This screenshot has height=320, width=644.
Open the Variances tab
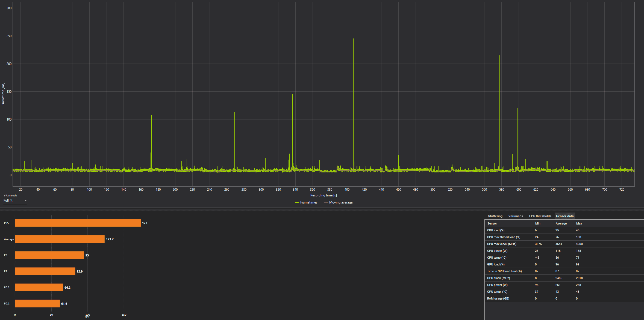point(515,216)
